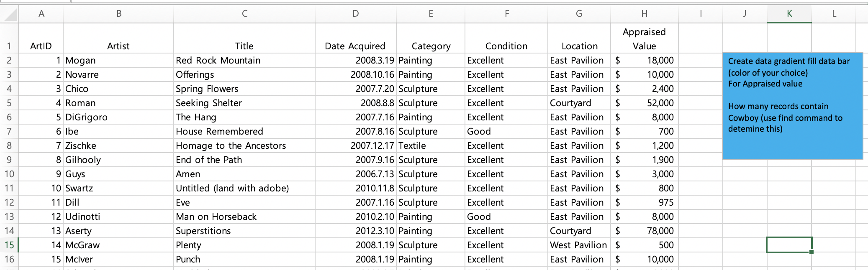Select column H header labeled Appraised Value
This screenshot has width=868, height=270.
tap(643, 13)
